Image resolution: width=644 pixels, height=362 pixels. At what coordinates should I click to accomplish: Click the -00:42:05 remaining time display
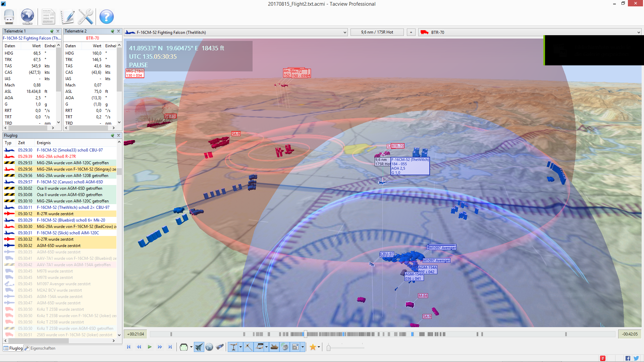[630, 334]
